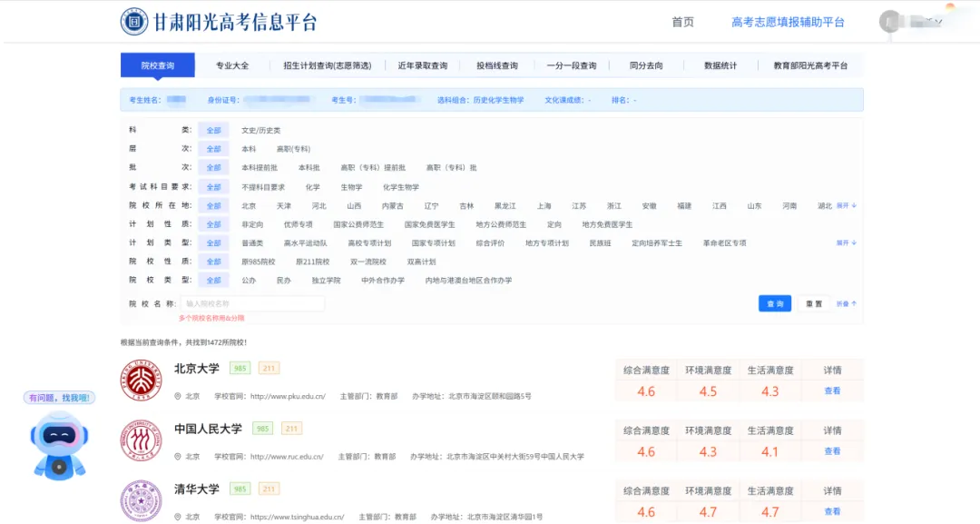This screenshot has height=524, width=980.
Task: Click the Renmin University emblem
Action: click(x=142, y=440)
